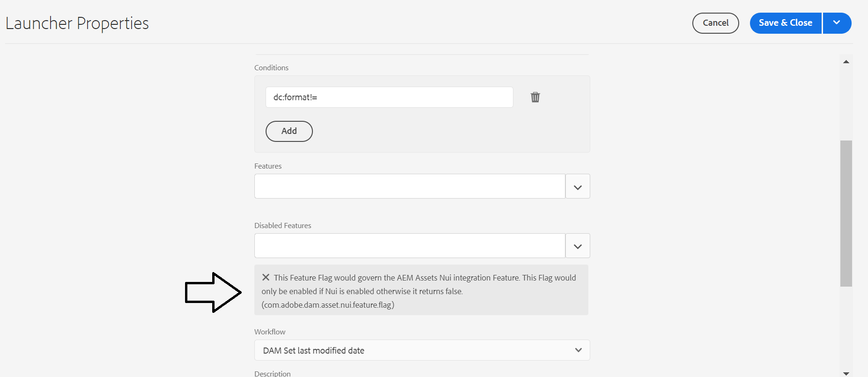Click into the Features text field
Viewport: 868px width, 377px height.
(x=409, y=186)
